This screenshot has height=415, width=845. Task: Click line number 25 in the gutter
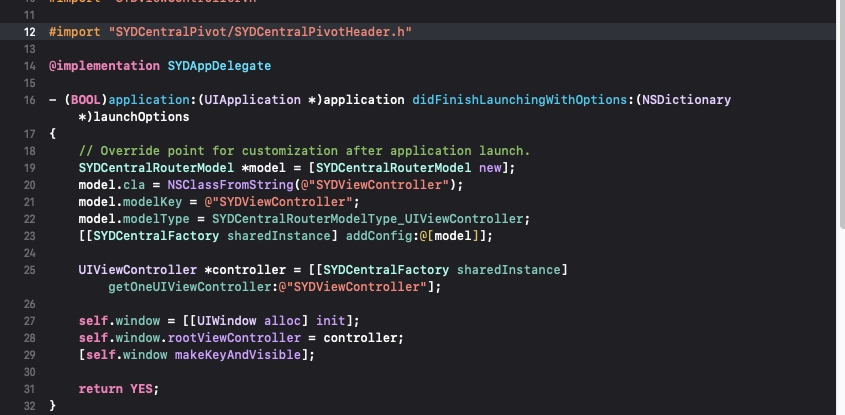[x=29, y=270]
